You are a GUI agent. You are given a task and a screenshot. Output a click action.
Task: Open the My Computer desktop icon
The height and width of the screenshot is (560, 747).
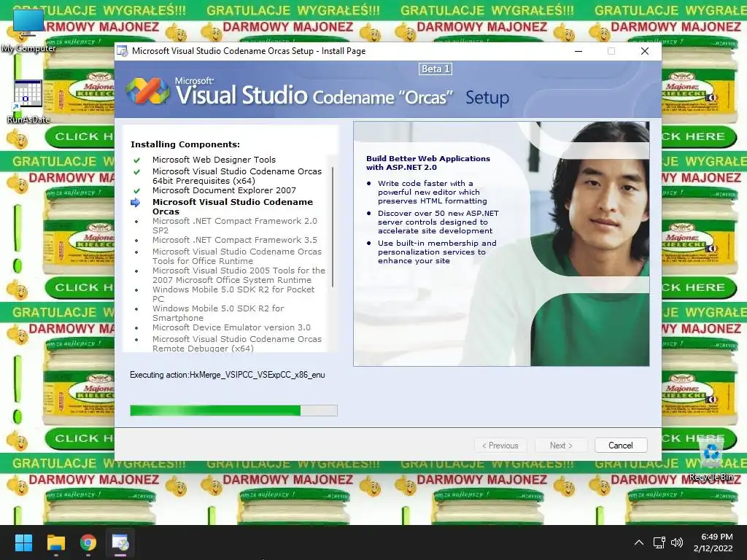28,29
